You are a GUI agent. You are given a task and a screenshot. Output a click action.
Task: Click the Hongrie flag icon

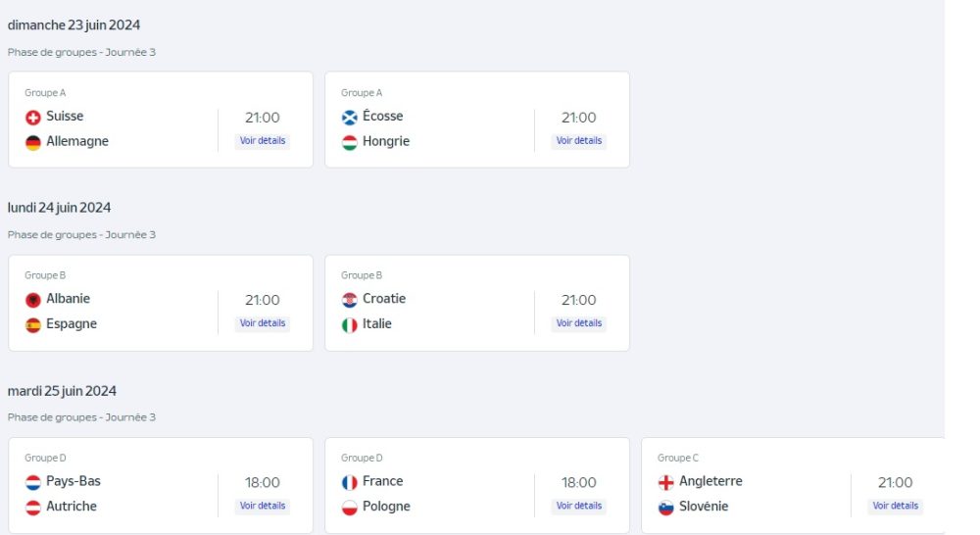pos(350,142)
